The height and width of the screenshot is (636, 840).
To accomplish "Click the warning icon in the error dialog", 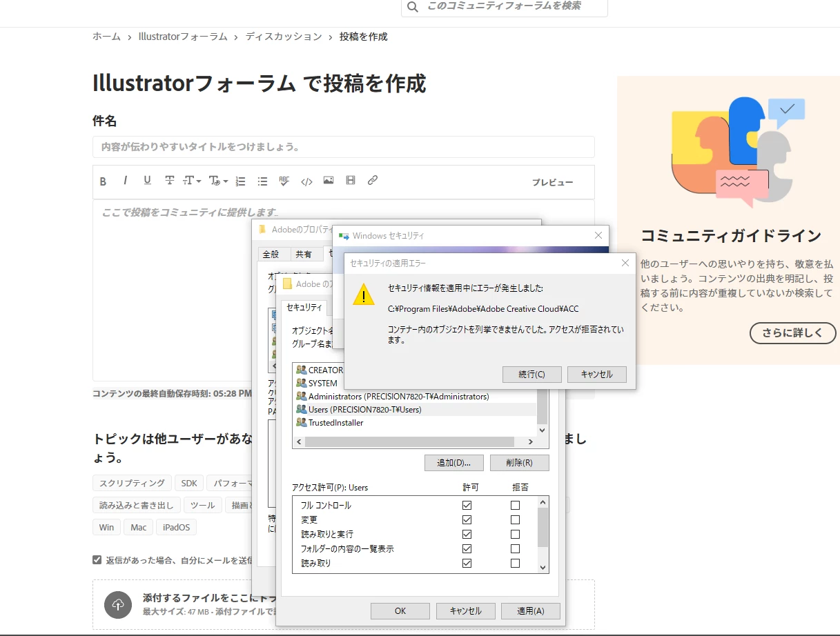I will [x=364, y=295].
